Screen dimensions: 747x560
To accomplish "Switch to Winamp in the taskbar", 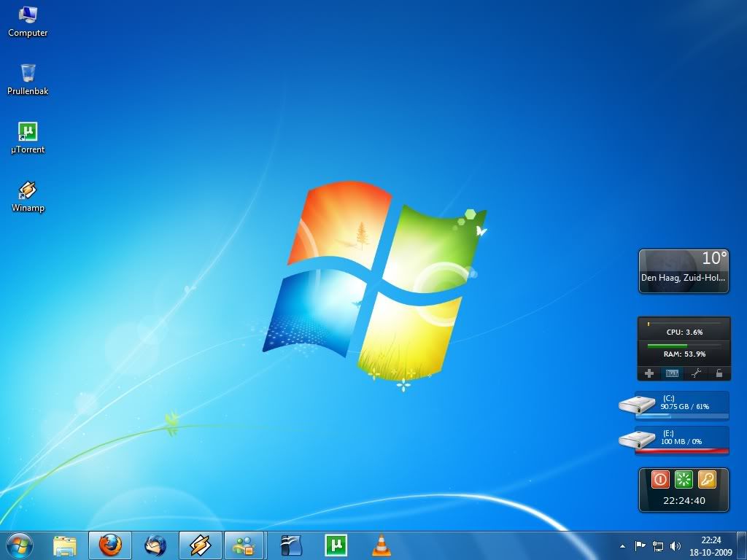I will [x=201, y=545].
